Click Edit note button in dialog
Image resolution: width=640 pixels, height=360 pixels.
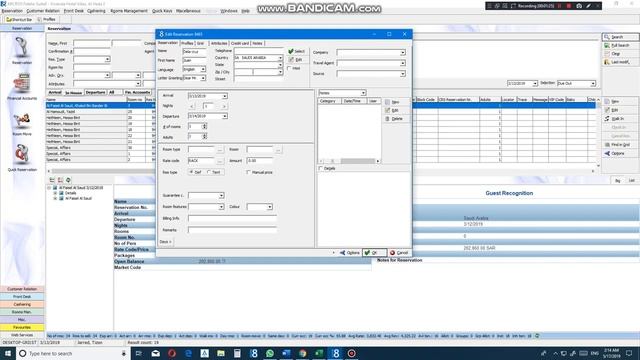396,110
